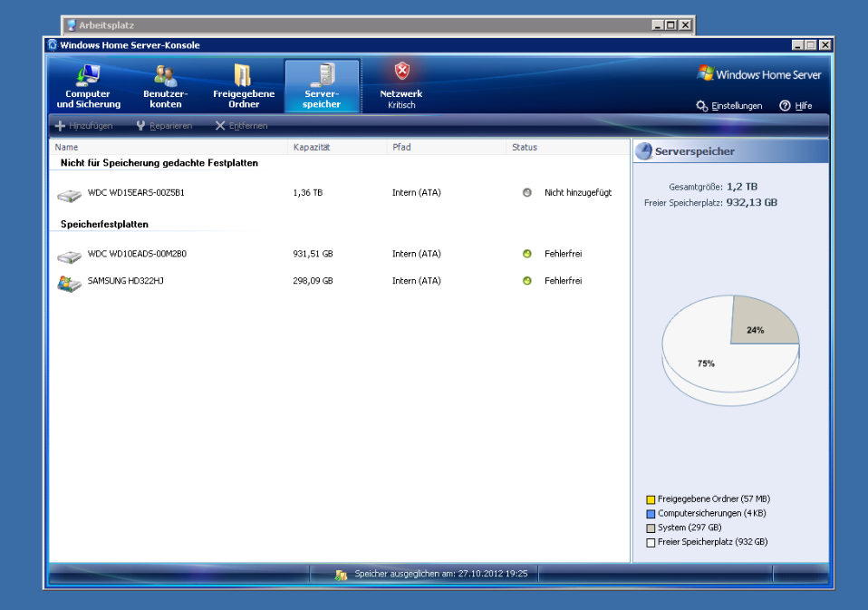Click the WDC WD15EARS-00Z5B1 drive name
868x610 pixels.
pyautogui.click(x=136, y=193)
